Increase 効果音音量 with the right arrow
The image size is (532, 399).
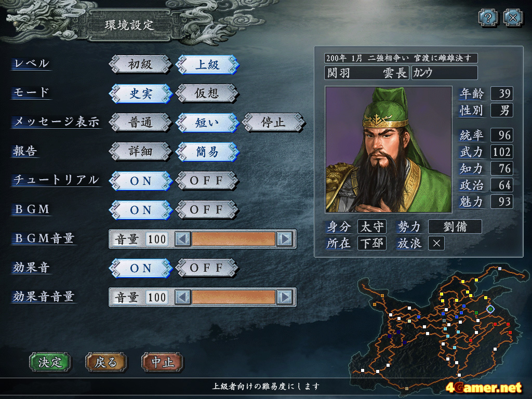tap(285, 298)
